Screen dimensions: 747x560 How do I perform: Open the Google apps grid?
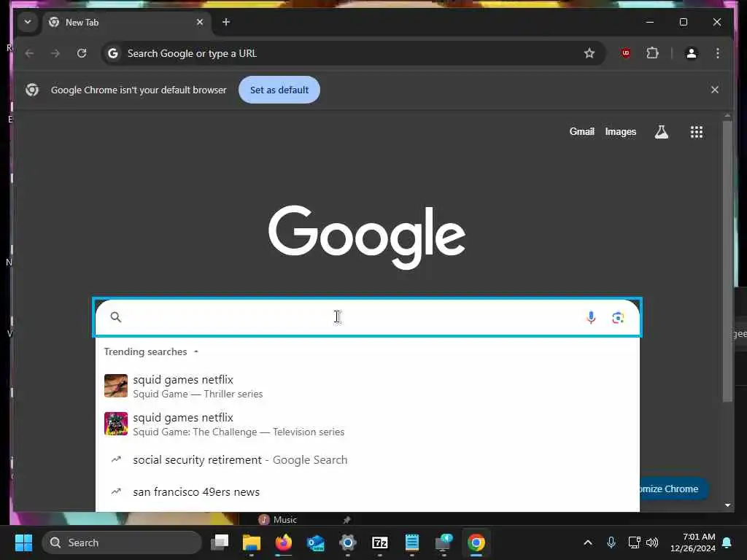(697, 132)
